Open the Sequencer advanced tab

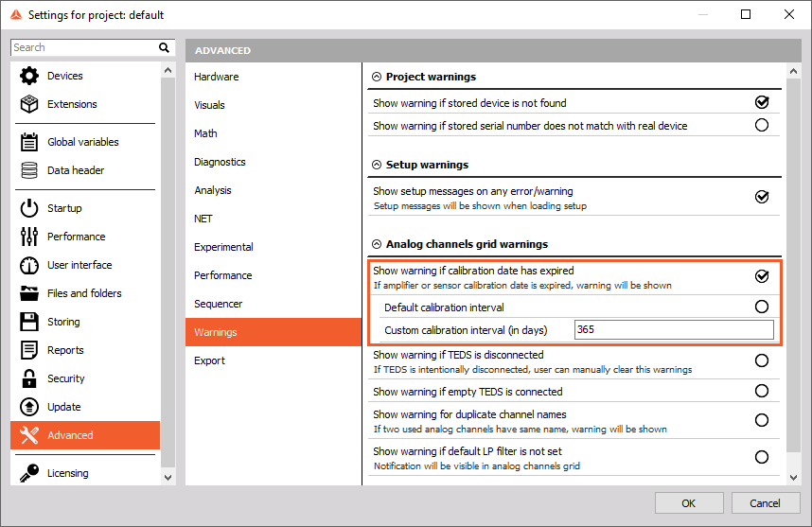coord(274,304)
